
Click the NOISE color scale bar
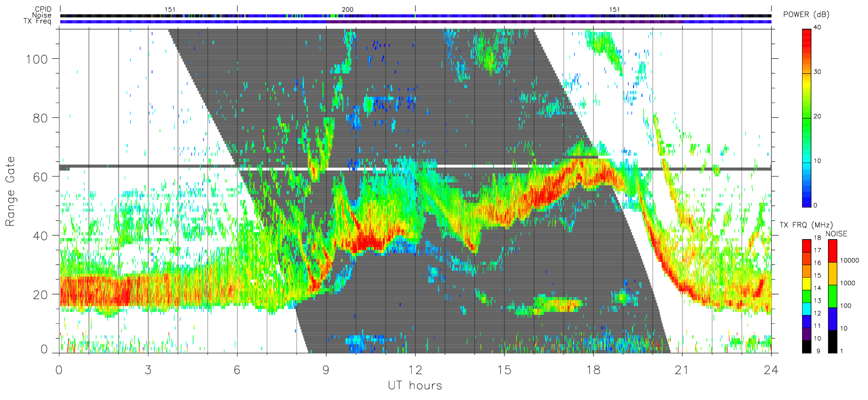(833, 296)
